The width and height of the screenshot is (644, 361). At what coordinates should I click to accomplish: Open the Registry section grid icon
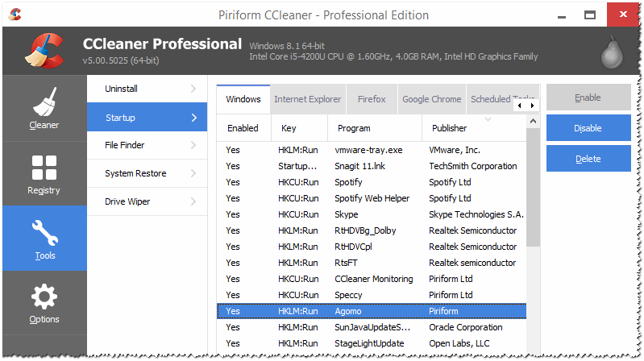tap(44, 168)
